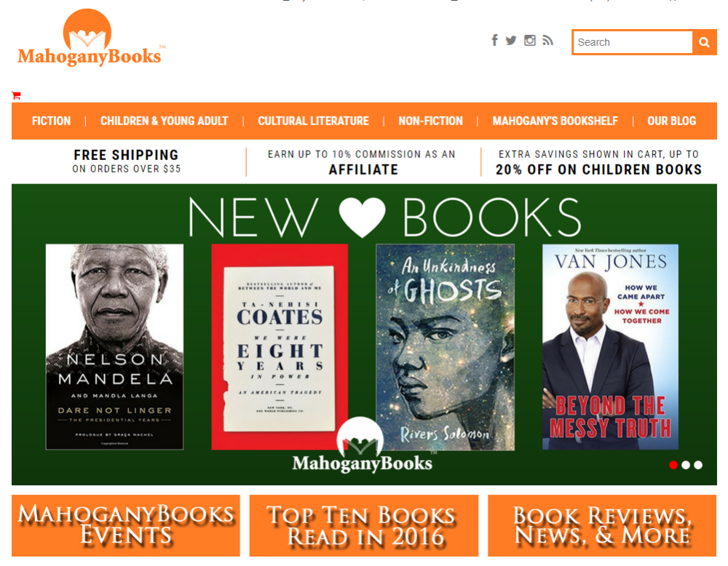Click the orange search magnifier button
Screen dimensions: 728x566
(704, 42)
